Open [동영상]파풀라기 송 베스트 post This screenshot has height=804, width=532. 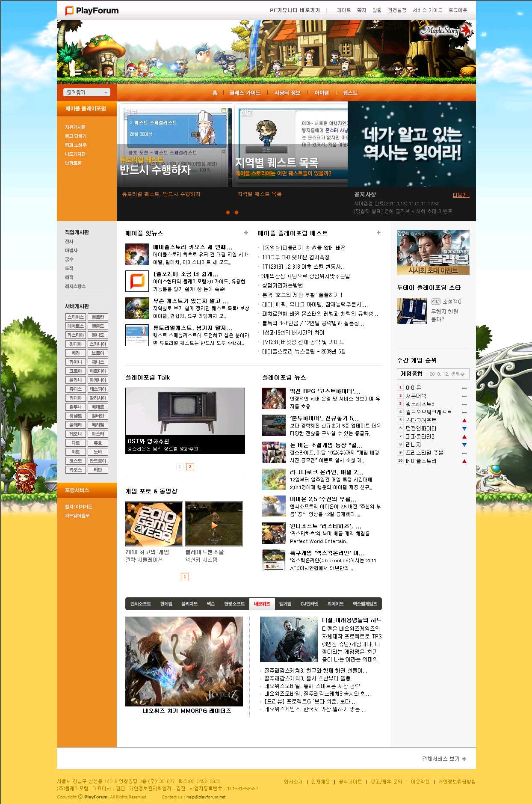pyautogui.click(x=304, y=248)
